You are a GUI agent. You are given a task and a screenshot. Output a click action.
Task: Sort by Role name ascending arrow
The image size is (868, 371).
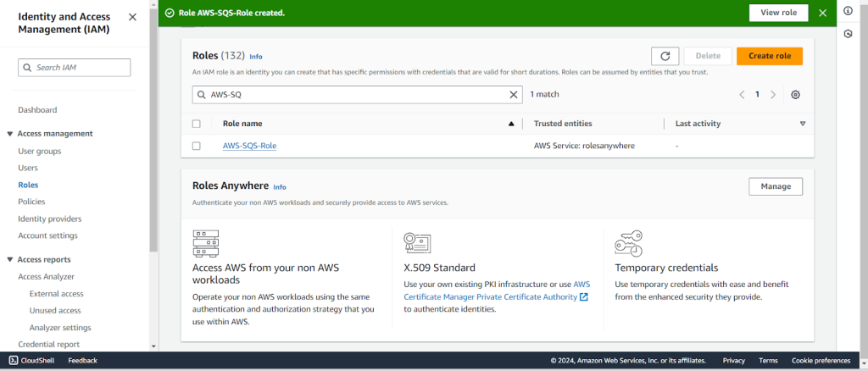pos(511,124)
